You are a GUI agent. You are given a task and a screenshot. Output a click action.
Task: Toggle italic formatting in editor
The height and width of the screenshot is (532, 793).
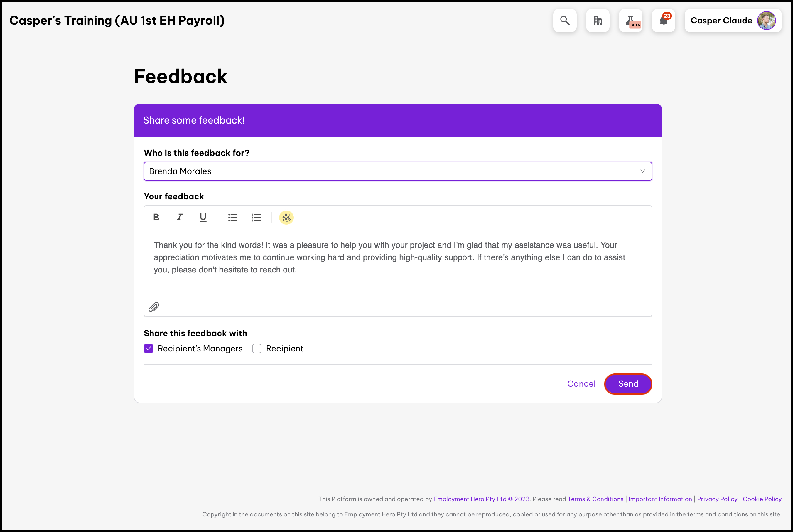pyautogui.click(x=179, y=218)
